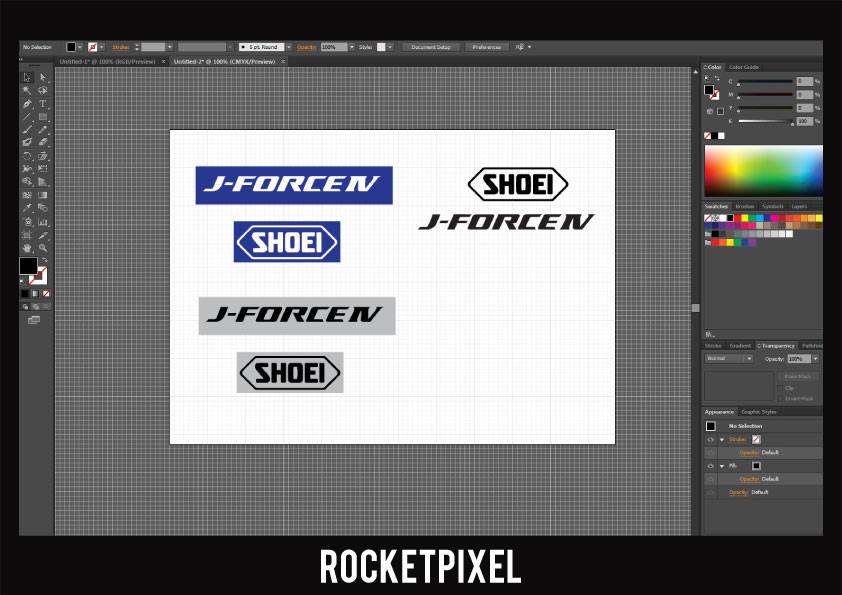Viewport: 842px width, 595px height.
Task: Switch to the Brushes panel tab
Action: point(744,207)
